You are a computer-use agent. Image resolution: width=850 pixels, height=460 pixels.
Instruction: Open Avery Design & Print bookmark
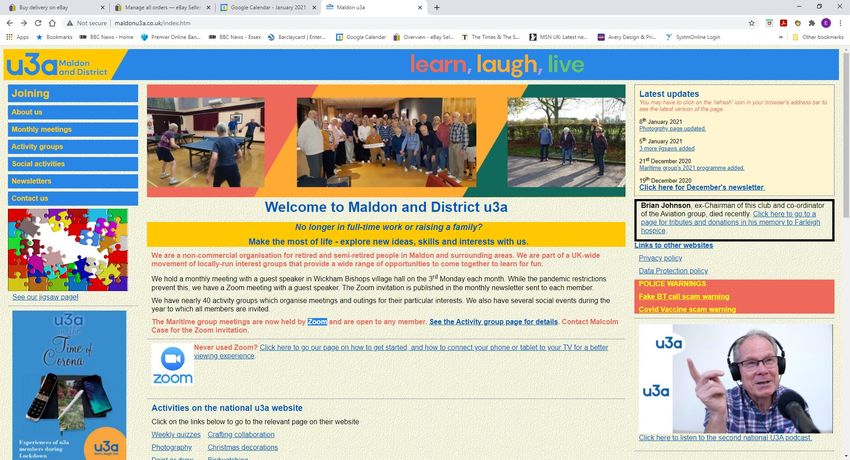pyautogui.click(x=627, y=37)
